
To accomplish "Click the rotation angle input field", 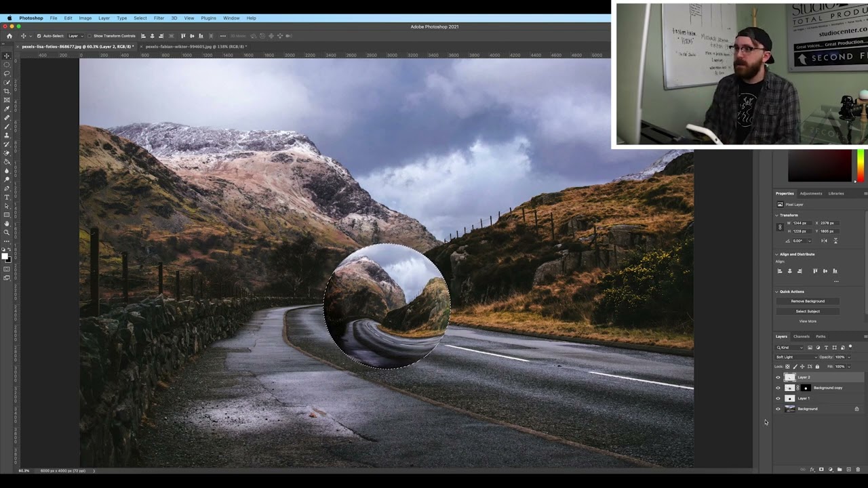I will click(800, 241).
